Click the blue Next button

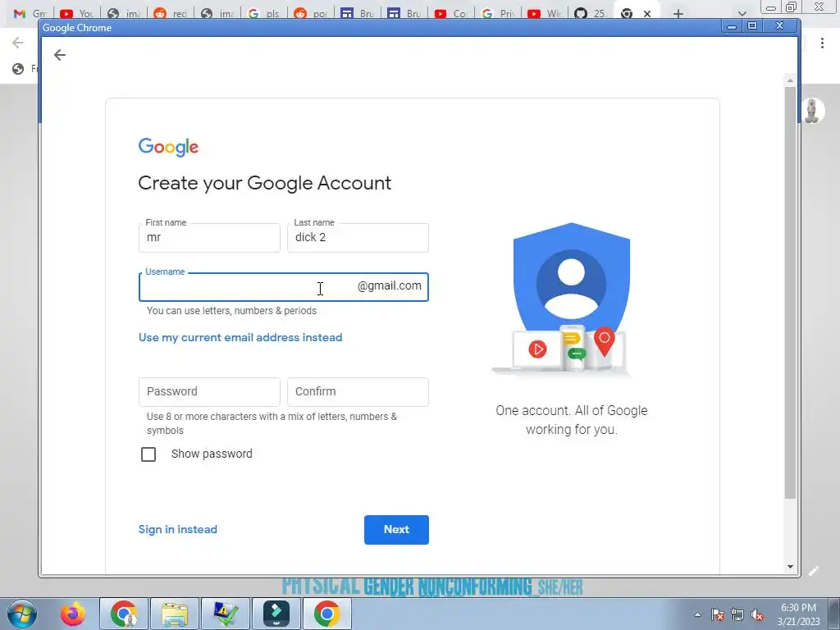(x=396, y=530)
